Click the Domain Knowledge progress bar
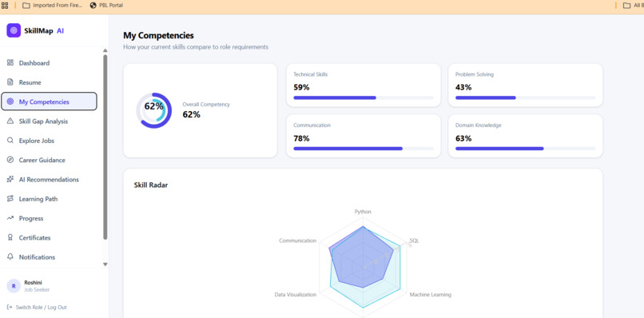644x318 pixels. 525,149
